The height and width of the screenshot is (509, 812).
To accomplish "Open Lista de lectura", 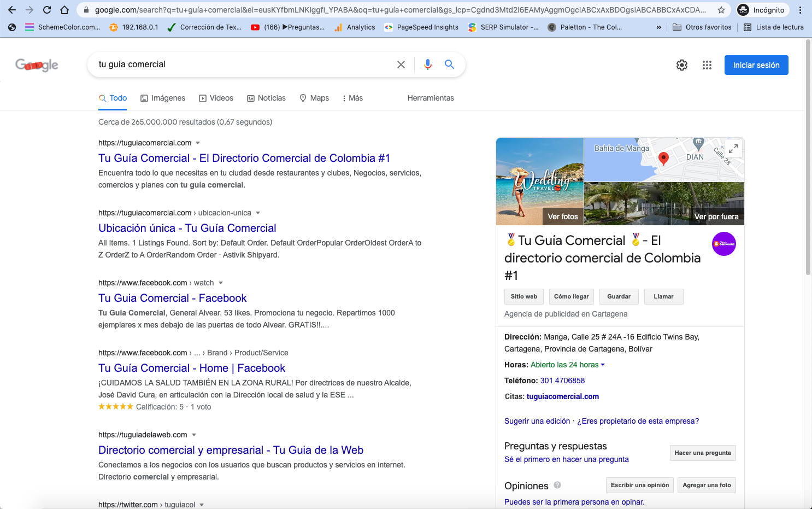I will point(774,27).
